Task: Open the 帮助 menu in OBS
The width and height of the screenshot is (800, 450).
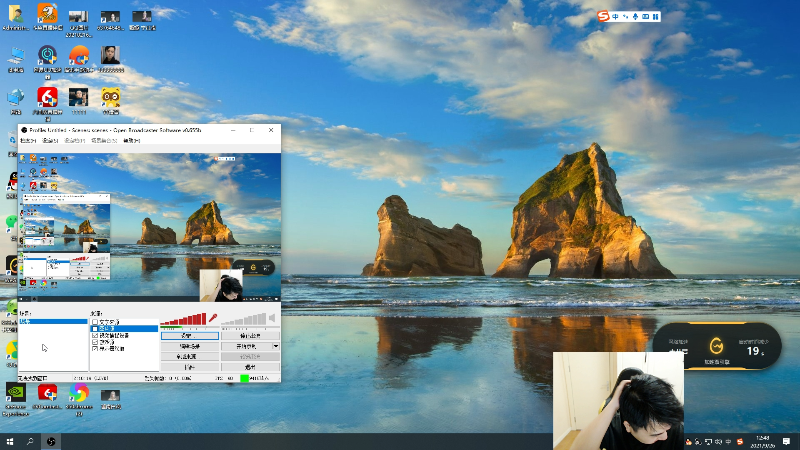Action: [x=131, y=140]
